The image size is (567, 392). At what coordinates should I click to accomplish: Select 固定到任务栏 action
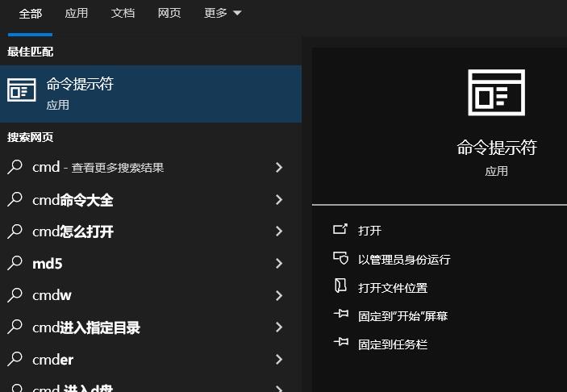click(x=393, y=344)
